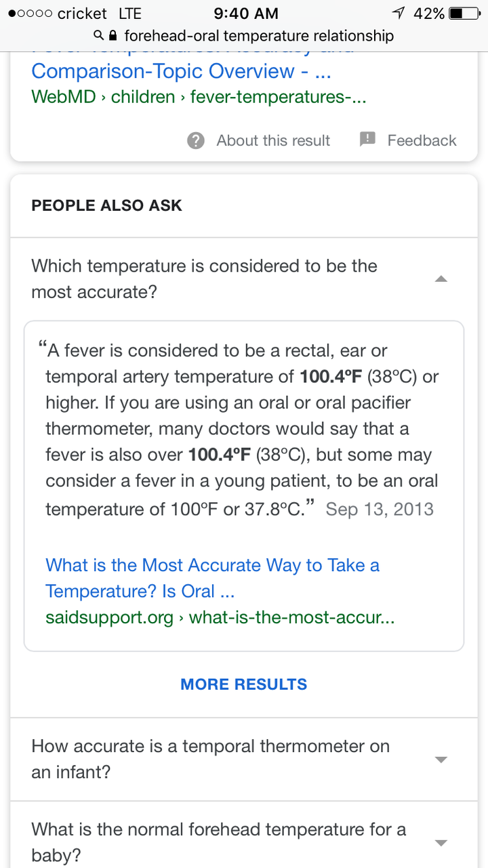
Task: Collapse the most accurate temperature answer using the up arrow
Action: point(441,278)
